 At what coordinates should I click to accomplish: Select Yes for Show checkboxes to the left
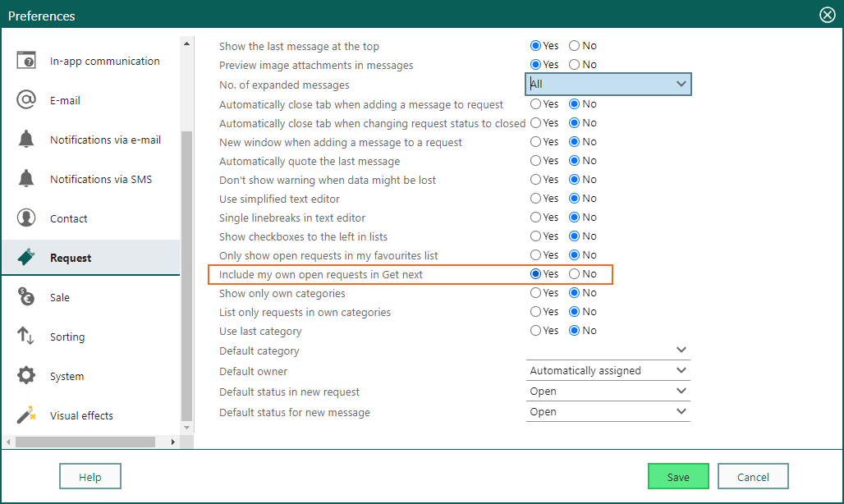tap(535, 236)
